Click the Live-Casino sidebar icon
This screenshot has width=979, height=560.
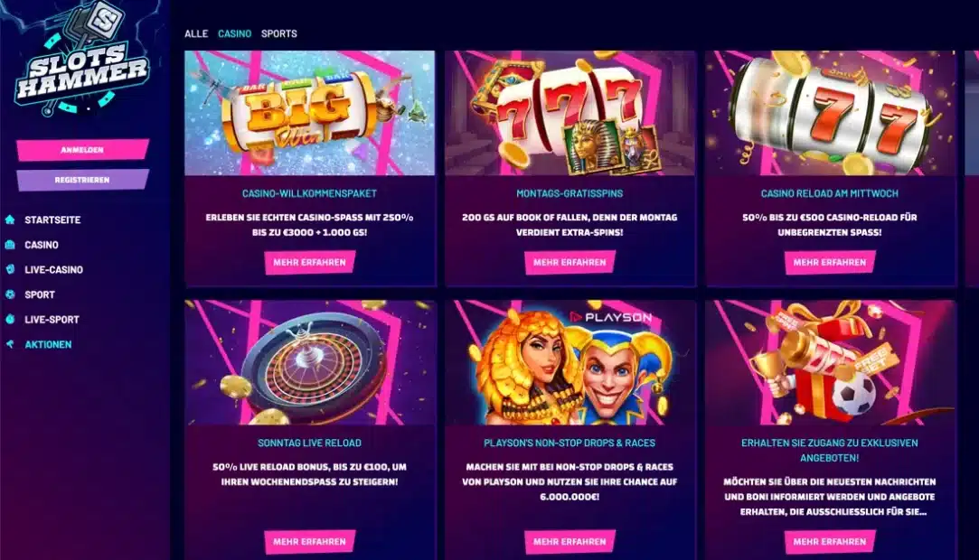coord(10,269)
